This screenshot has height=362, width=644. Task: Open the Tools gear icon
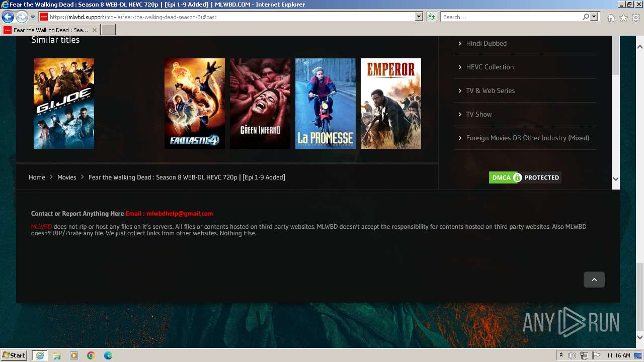(x=636, y=18)
